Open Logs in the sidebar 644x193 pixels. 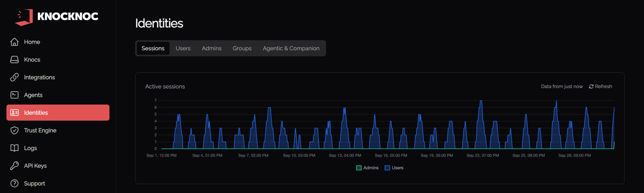click(58, 148)
